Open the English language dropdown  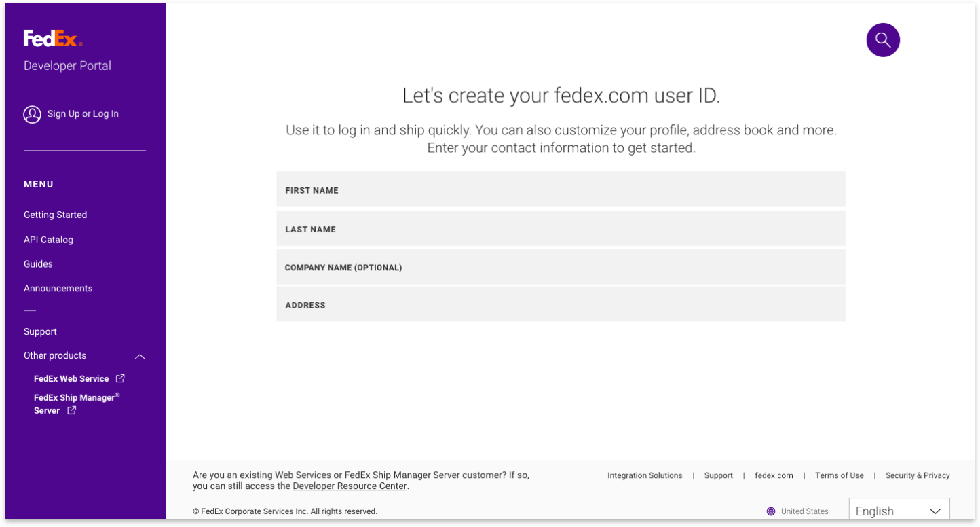click(x=899, y=511)
